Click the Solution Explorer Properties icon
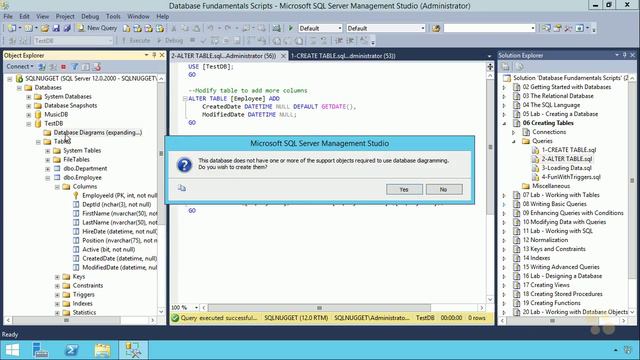Screen dimensions: 640x360 tap(505, 67)
